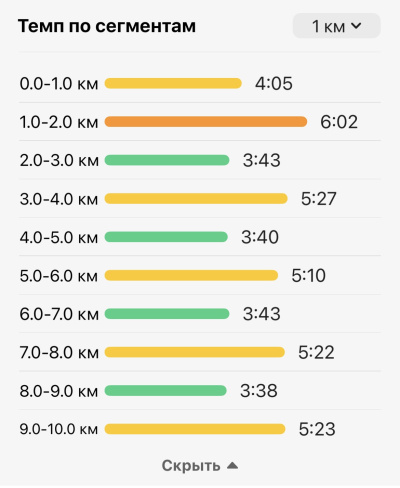Open the 1 км segment length dropdown
This screenshot has height=488, width=400.
point(336,26)
